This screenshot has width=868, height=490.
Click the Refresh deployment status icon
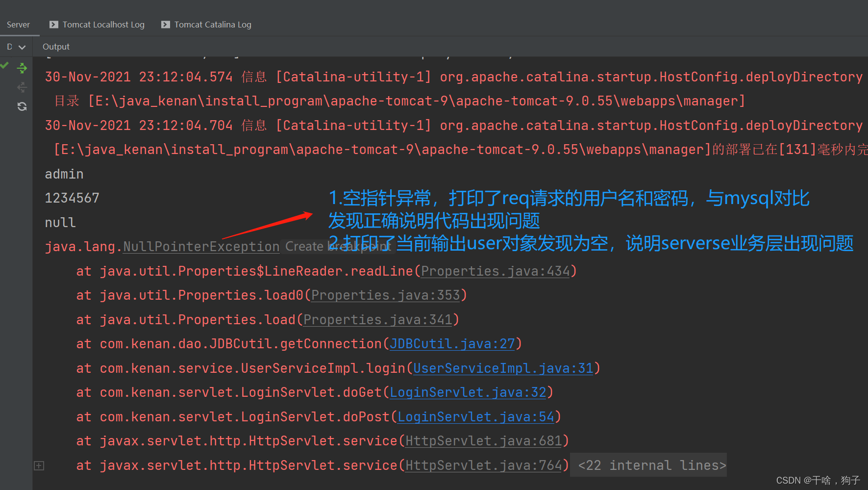point(22,106)
